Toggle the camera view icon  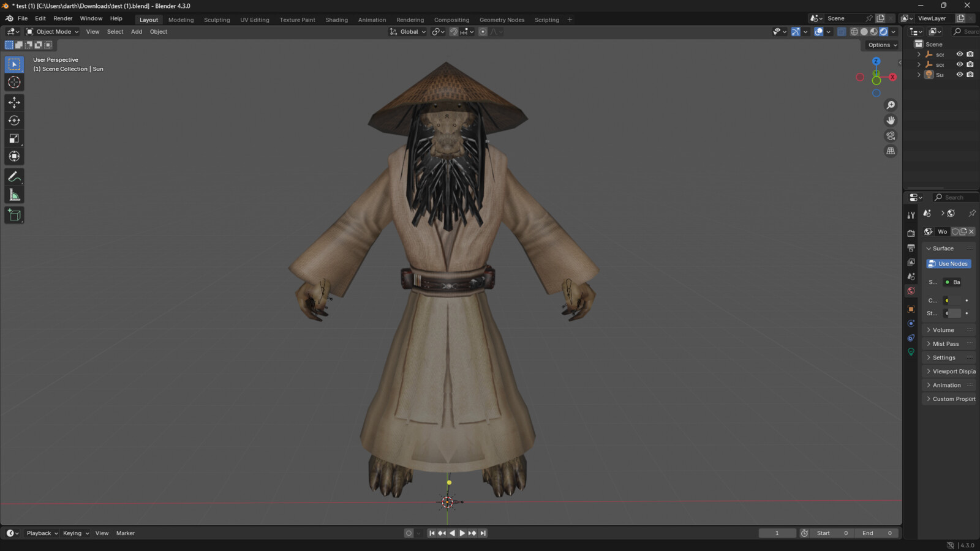tap(891, 136)
